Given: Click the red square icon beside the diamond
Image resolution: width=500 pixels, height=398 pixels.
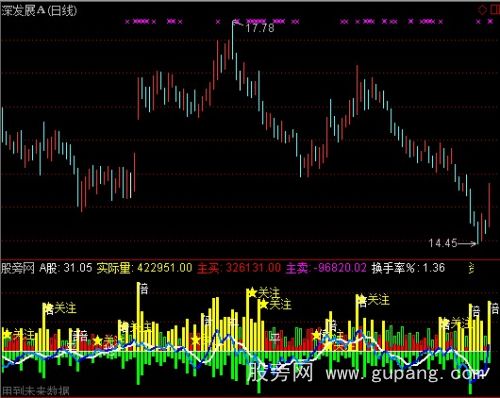Looking at the screenshot, I should point(495,10).
